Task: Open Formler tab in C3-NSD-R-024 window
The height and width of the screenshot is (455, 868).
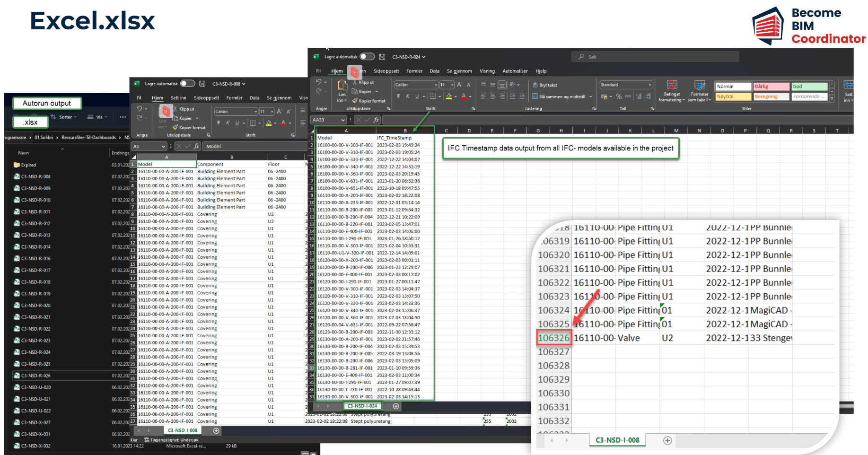Action: (414, 71)
